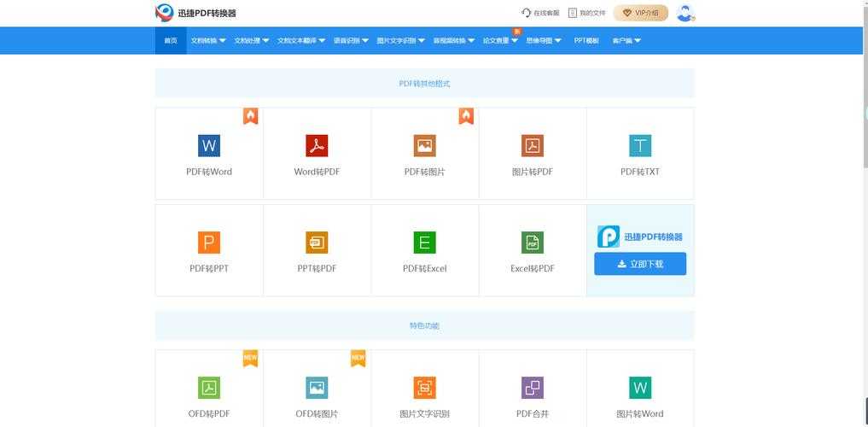Open the 文档文本翻译 dropdown
The height and width of the screenshot is (427, 868).
(300, 40)
